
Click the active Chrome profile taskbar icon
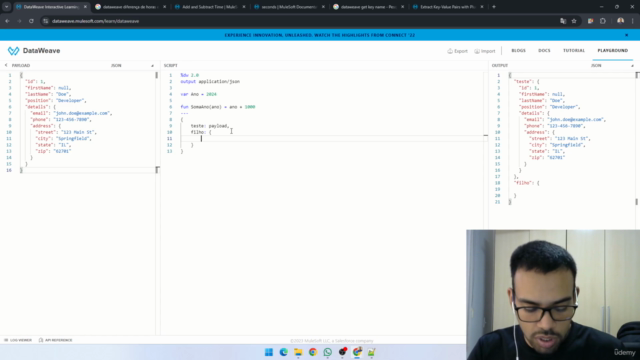pyautogui.click(x=357, y=352)
